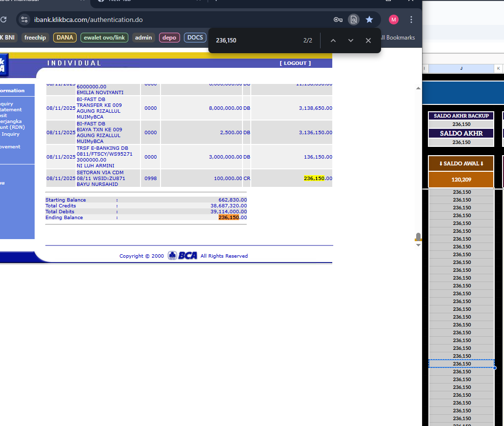Open the freechip bookmark
504x426 pixels.
click(35, 38)
